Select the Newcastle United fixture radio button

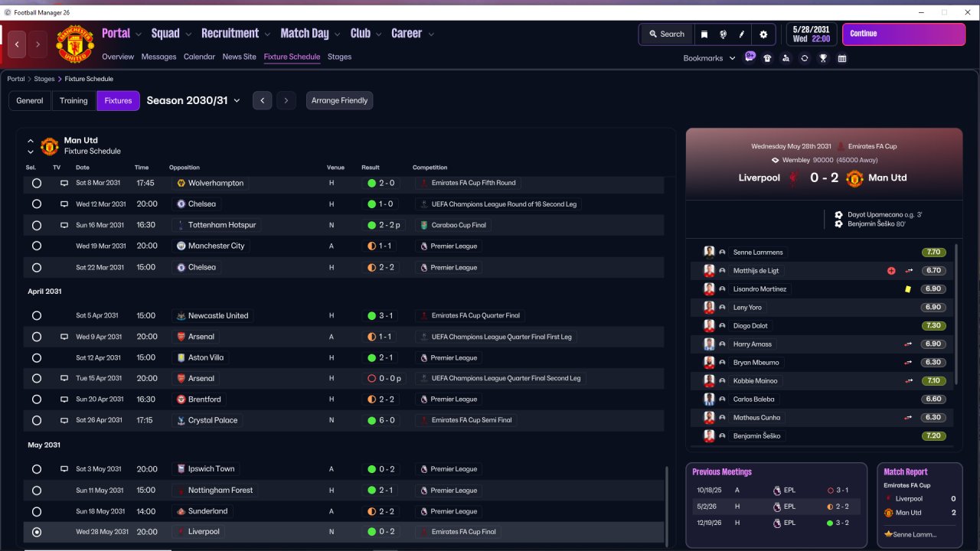(x=37, y=316)
